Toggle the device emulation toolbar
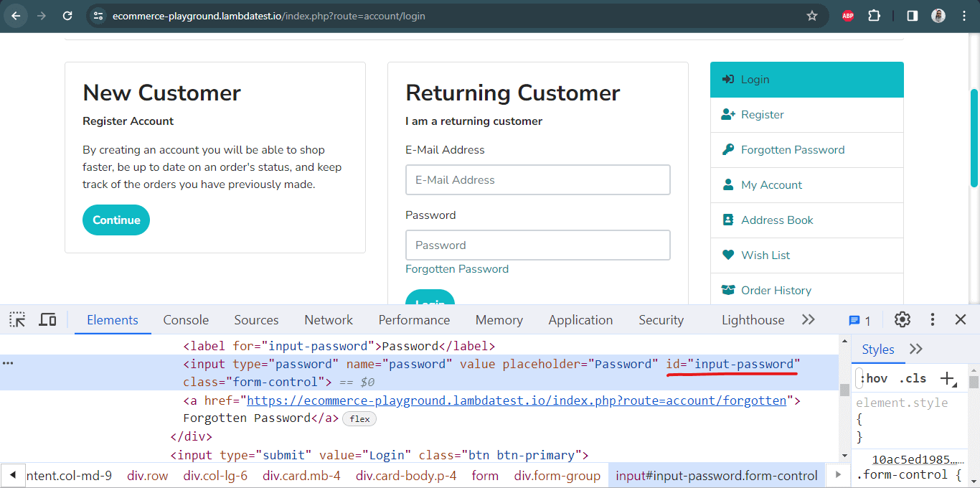980x488 pixels. [47, 319]
